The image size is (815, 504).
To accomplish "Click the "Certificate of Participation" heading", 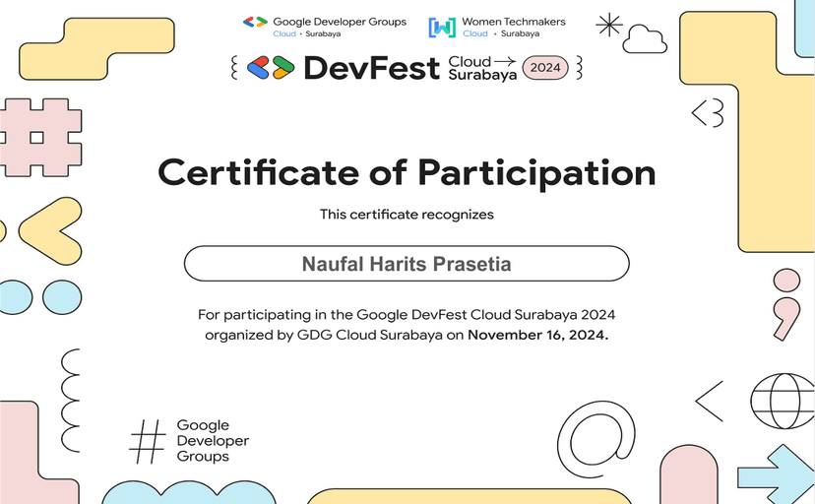I will [x=407, y=172].
